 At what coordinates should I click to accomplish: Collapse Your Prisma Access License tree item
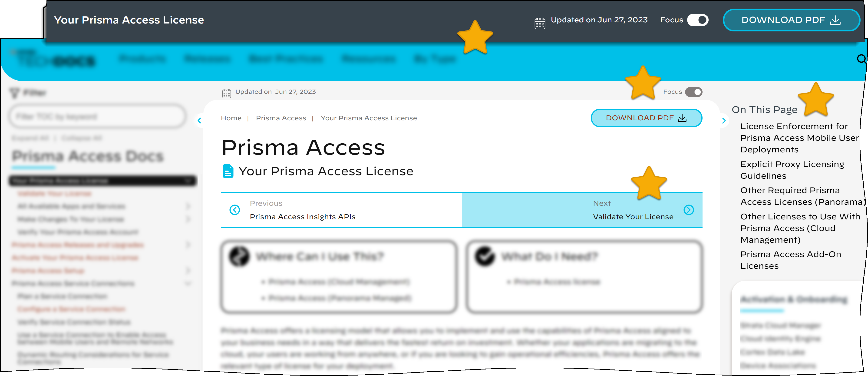point(188,181)
